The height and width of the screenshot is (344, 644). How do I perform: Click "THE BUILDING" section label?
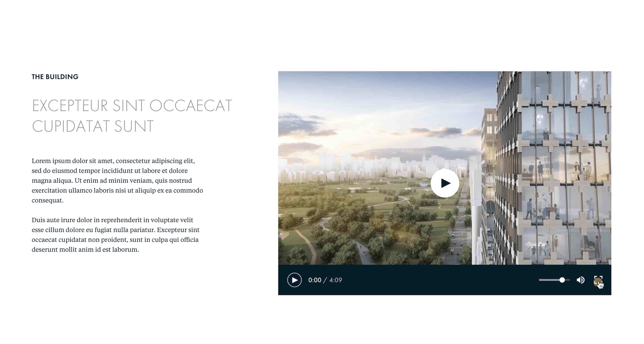(x=55, y=77)
